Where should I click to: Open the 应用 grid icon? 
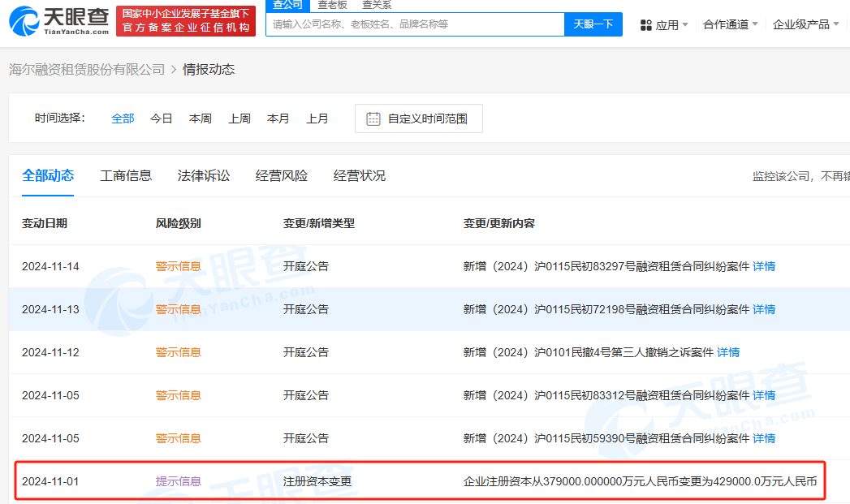tap(645, 25)
